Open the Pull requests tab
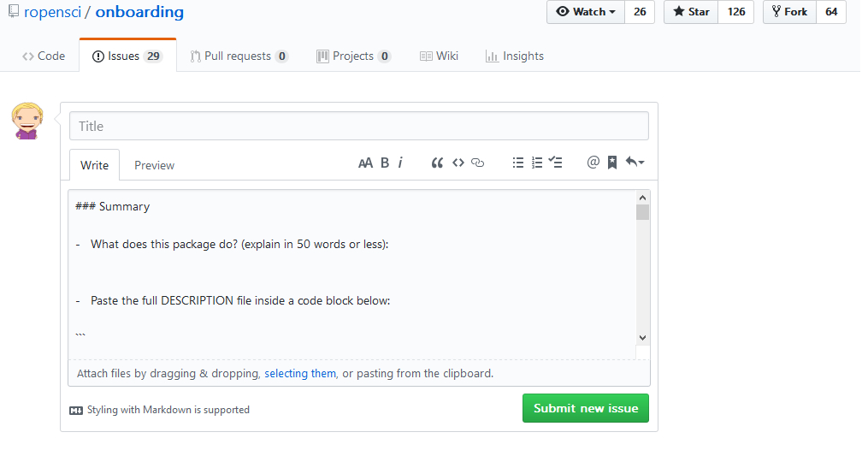 [x=239, y=56]
